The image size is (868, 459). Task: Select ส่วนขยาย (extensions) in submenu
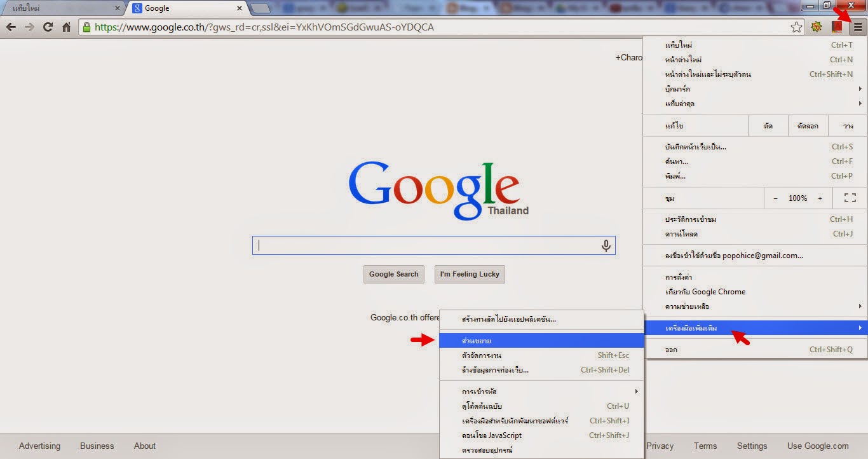point(541,341)
